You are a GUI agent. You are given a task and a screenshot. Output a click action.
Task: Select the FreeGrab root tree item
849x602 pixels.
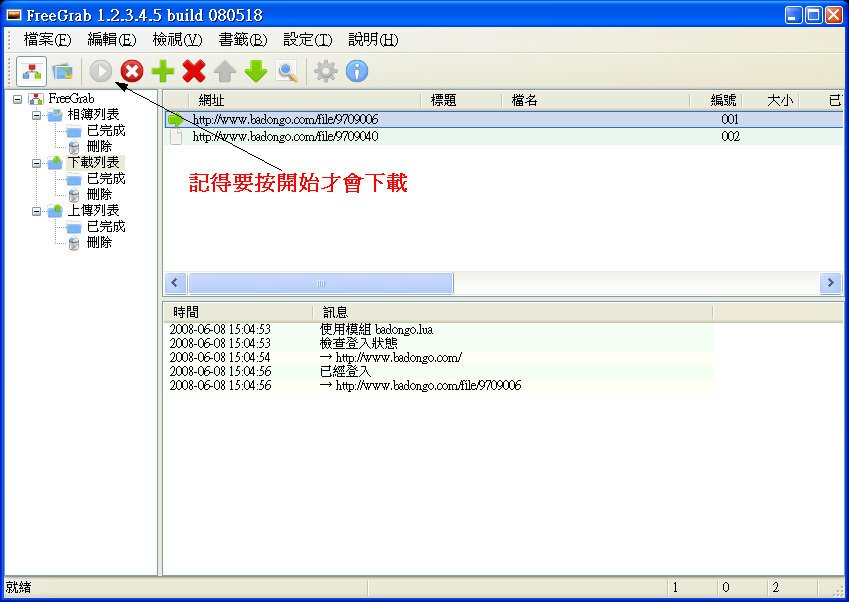tap(71, 99)
